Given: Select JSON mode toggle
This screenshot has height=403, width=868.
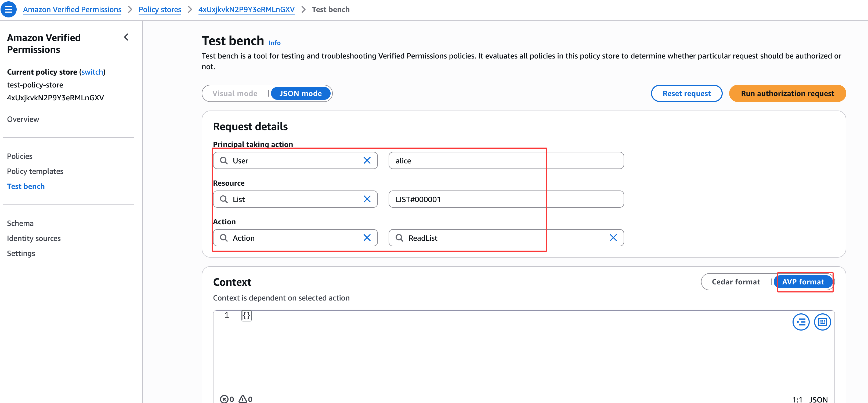Looking at the screenshot, I should [300, 94].
